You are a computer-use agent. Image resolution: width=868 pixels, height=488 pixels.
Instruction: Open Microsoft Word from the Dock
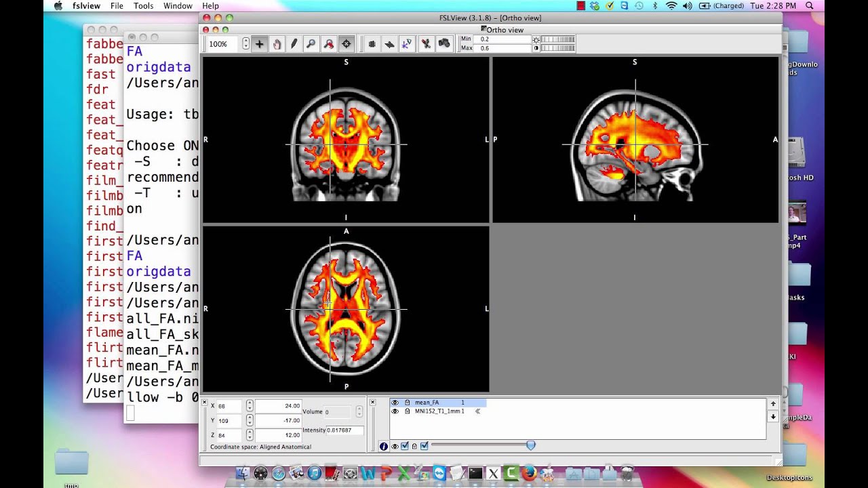368,473
